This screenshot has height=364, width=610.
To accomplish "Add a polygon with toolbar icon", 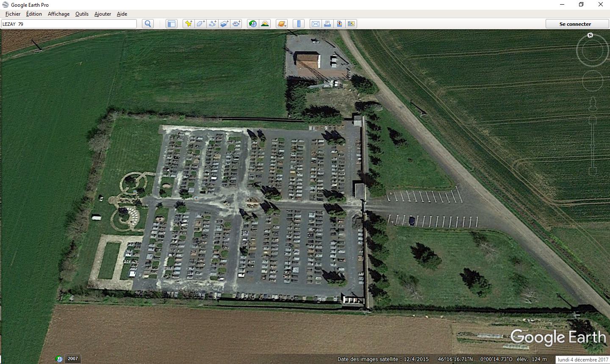I will tap(200, 24).
